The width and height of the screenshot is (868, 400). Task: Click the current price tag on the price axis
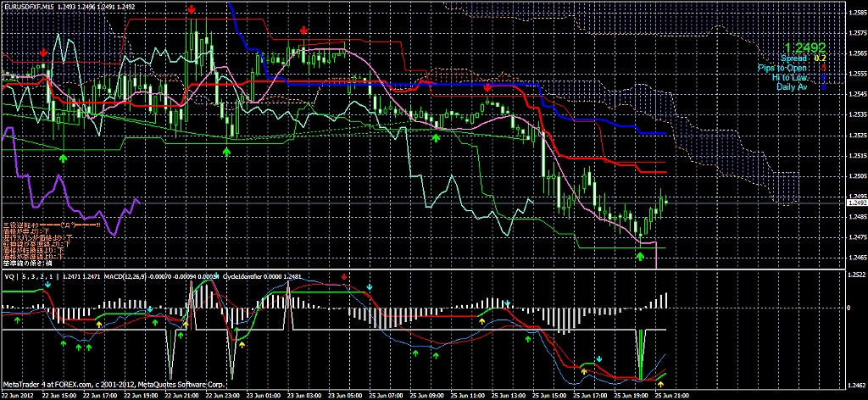(855, 203)
